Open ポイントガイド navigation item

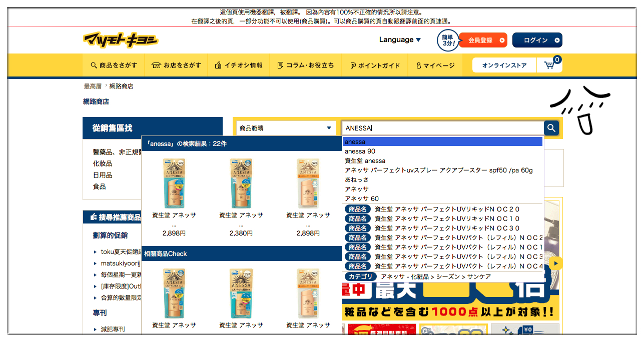pyautogui.click(x=375, y=65)
